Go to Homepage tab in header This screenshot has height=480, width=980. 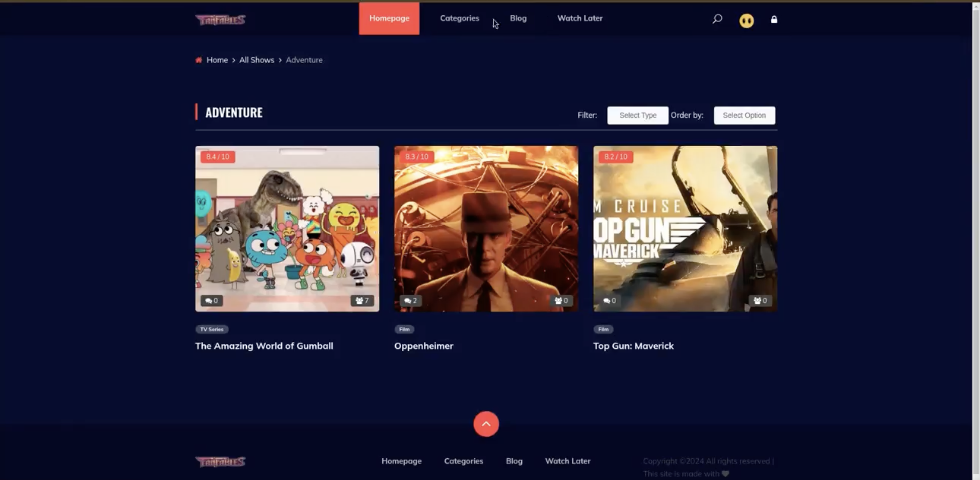[x=389, y=18]
